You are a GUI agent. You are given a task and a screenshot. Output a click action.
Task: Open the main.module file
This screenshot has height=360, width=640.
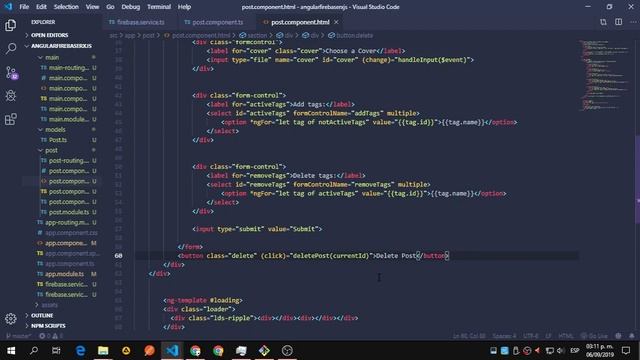click(69, 119)
